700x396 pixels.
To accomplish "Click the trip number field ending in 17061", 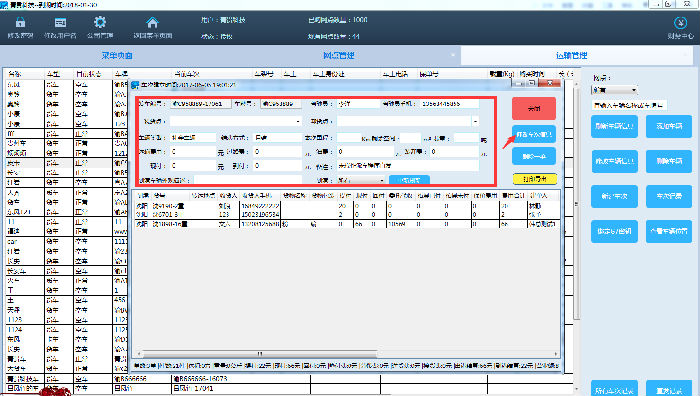I will (x=200, y=104).
